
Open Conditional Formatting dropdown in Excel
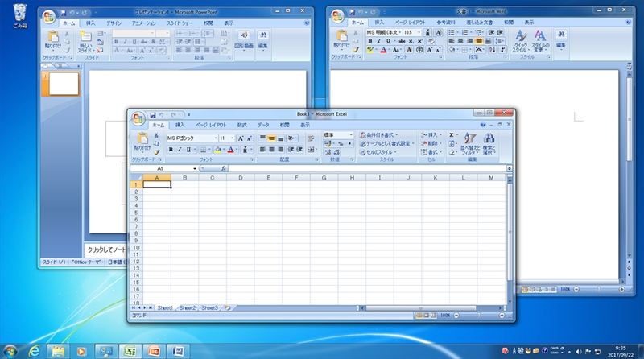coord(378,135)
